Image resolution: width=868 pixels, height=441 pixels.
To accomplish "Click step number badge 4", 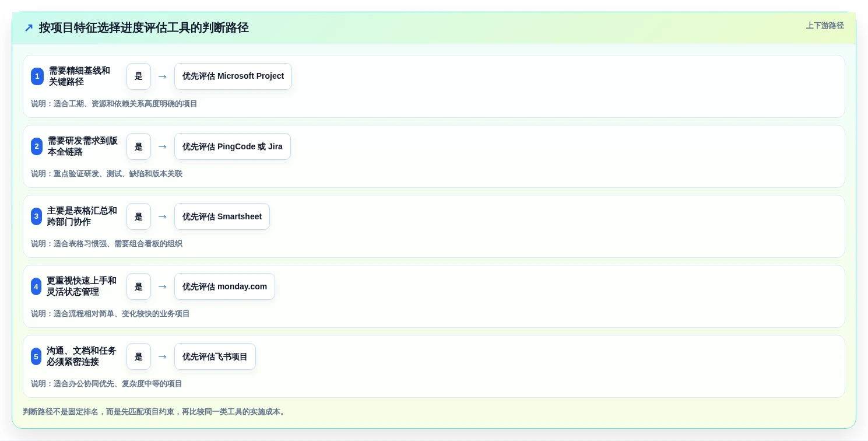I will click(36, 286).
